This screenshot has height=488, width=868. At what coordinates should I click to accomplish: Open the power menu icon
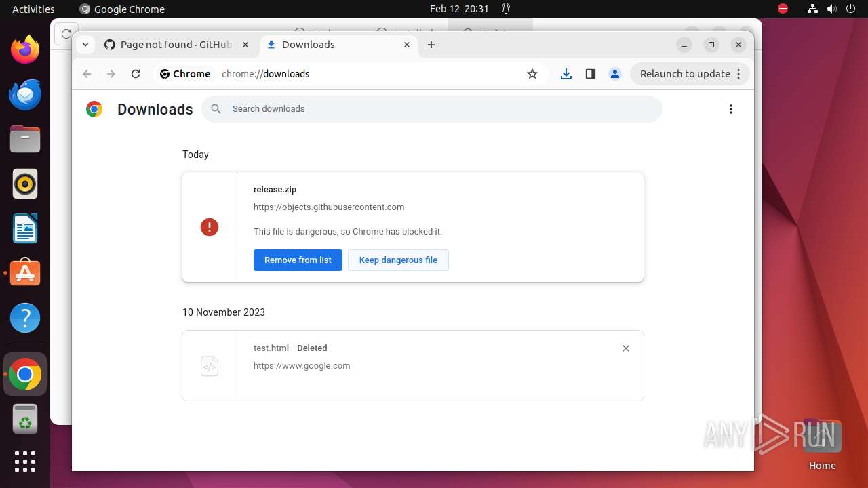tap(850, 9)
